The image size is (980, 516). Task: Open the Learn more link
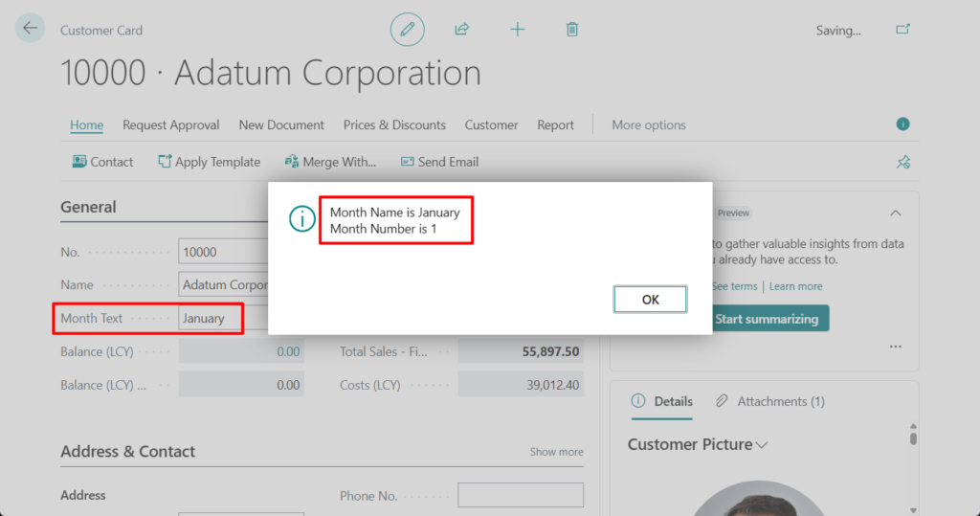tap(795, 286)
